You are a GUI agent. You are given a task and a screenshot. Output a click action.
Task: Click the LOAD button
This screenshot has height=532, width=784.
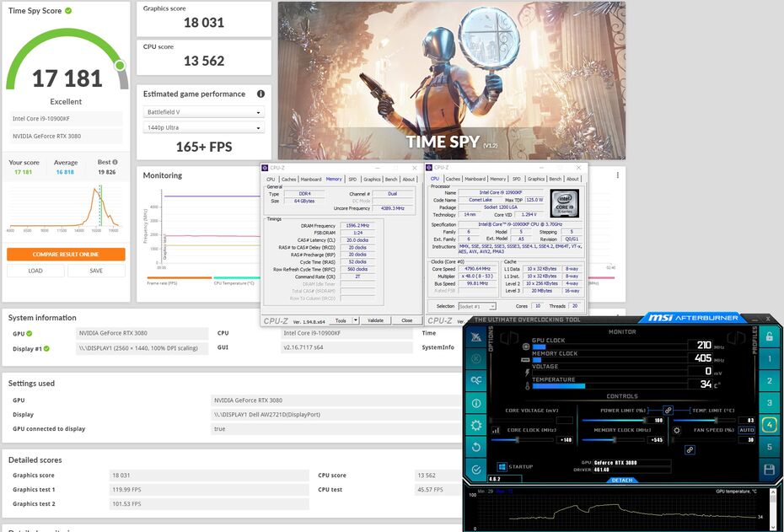35,271
